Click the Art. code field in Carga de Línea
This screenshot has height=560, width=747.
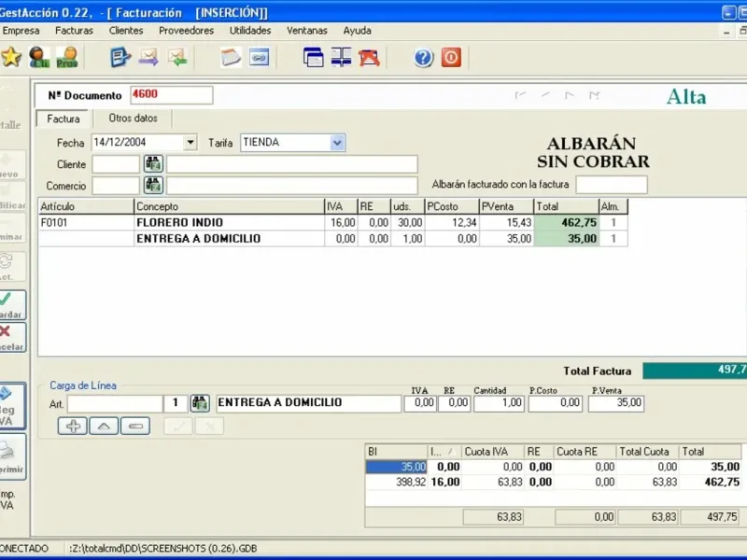[x=115, y=403]
